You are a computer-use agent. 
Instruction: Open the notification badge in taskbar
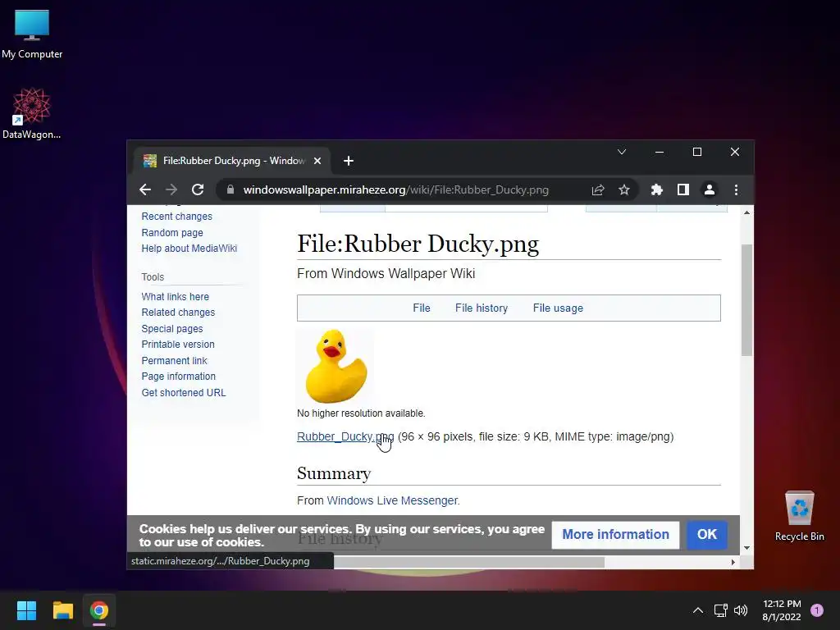[x=816, y=610]
